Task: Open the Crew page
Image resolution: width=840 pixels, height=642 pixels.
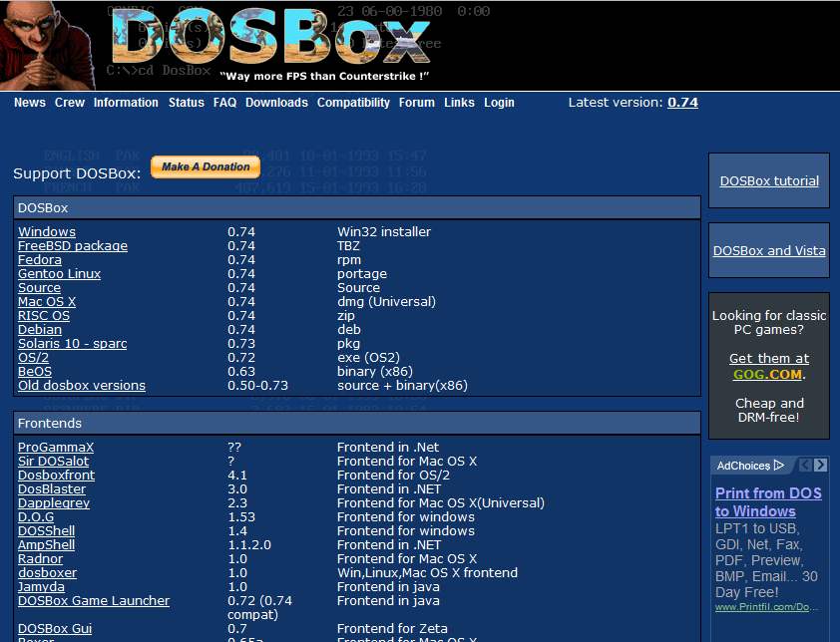Action: (x=70, y=103)
